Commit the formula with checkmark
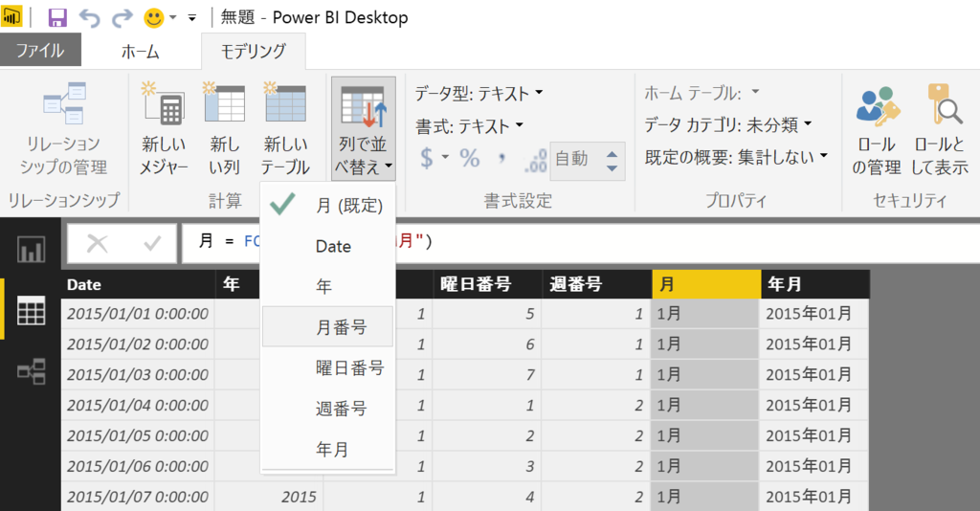 tap(152, 244)
